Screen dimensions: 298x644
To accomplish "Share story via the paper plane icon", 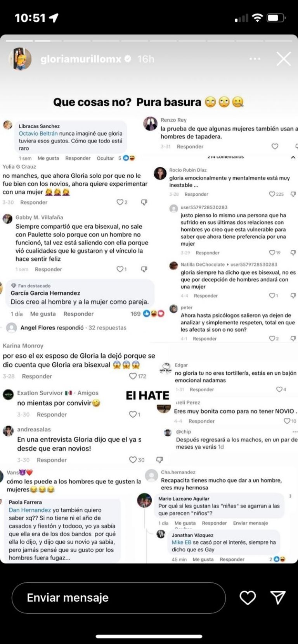I will (x=278, y=598).
